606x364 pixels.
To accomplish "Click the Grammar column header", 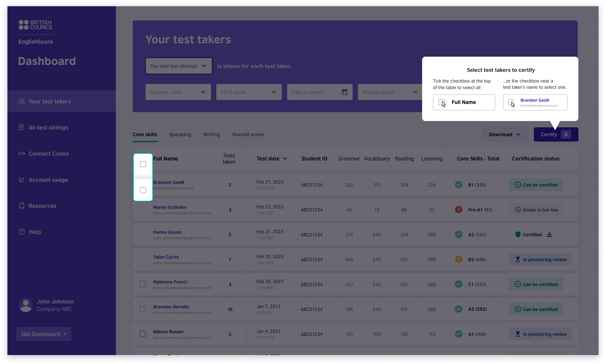I will coord(349,159).
